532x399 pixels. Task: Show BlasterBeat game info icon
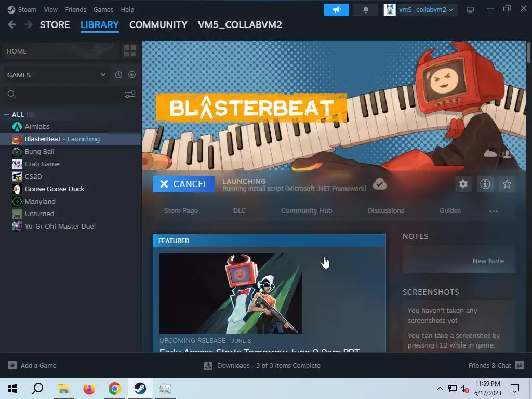(485, 184)
